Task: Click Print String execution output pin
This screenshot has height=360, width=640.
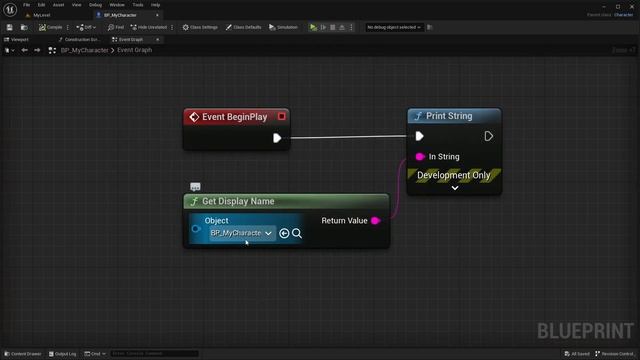Action: coord(489,136)
